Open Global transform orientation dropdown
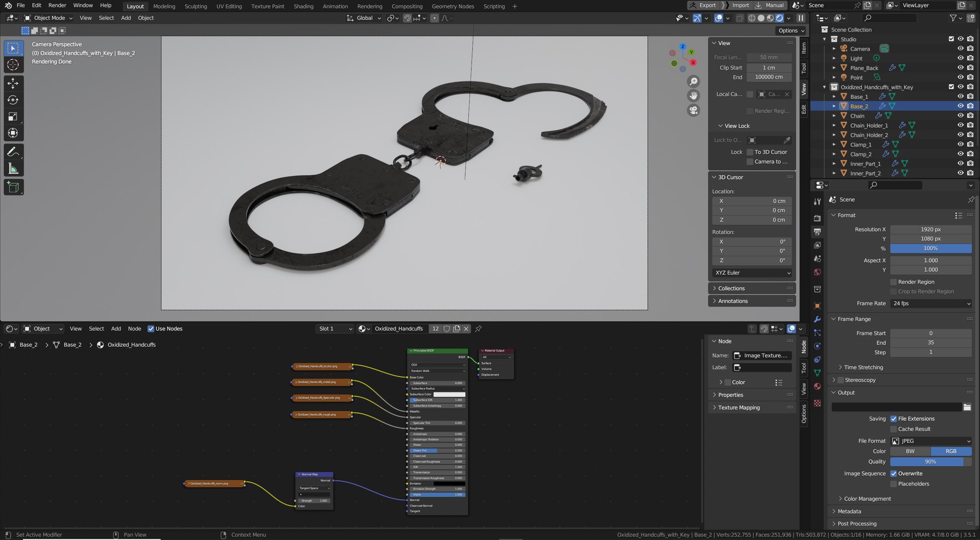This screenshot has height=540, width=980. click(364, 18)
